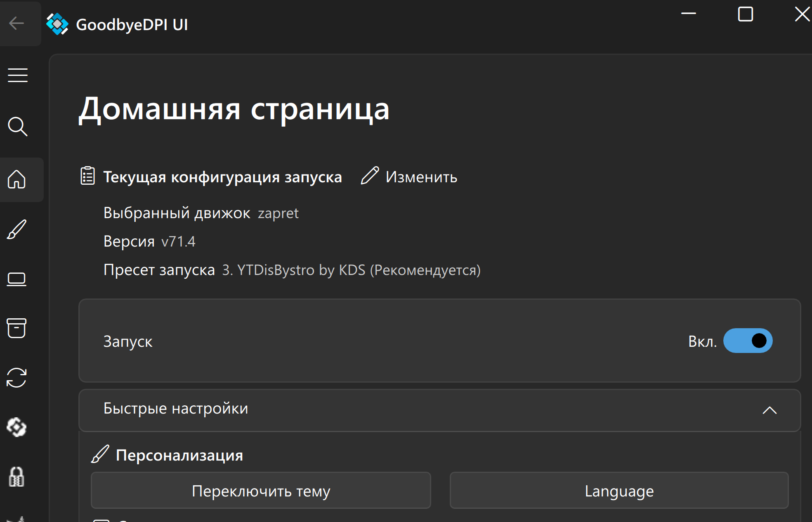Click the Текущая конфигурация запуска label

(x=222, y=177)
